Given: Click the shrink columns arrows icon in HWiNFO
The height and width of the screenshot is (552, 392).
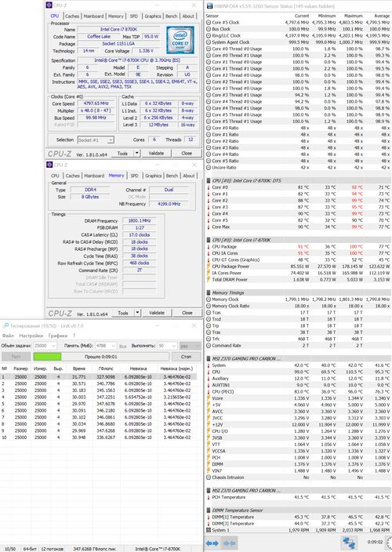Looking at the screenshot, I should click(230, 543).
